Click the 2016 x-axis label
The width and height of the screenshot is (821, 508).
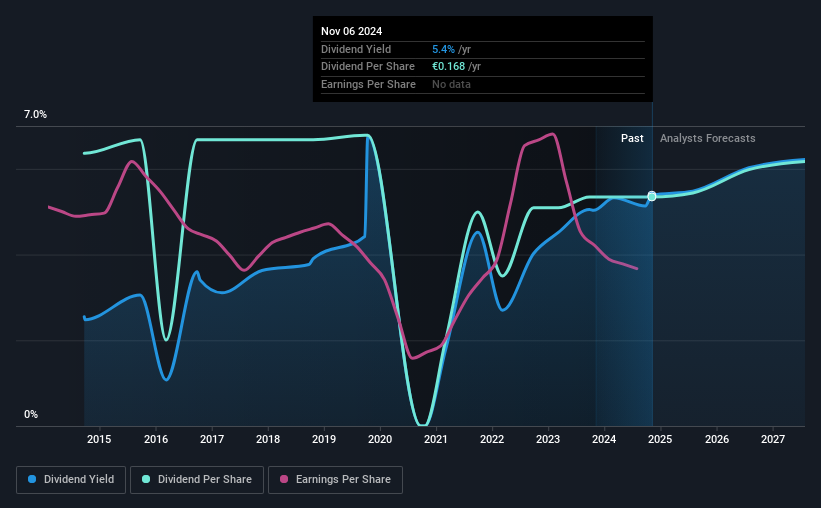pos(156,439)
